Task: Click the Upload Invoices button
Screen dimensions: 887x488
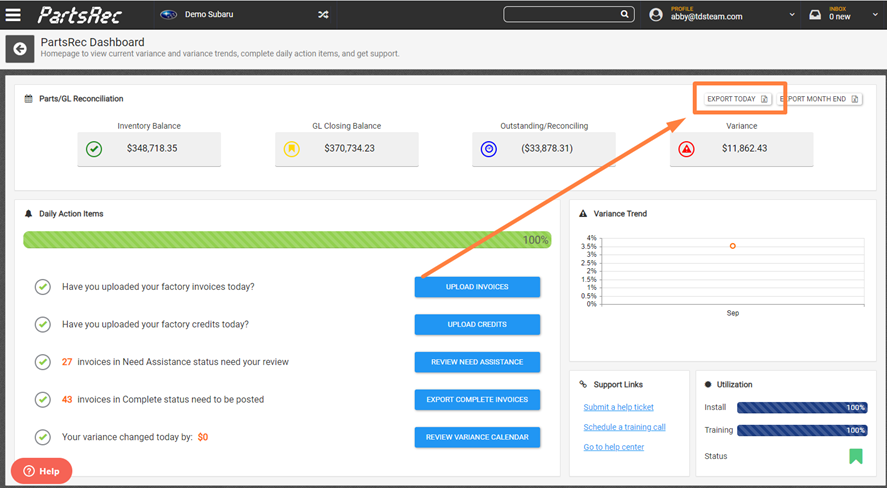Action: click(x=477, y=287)
